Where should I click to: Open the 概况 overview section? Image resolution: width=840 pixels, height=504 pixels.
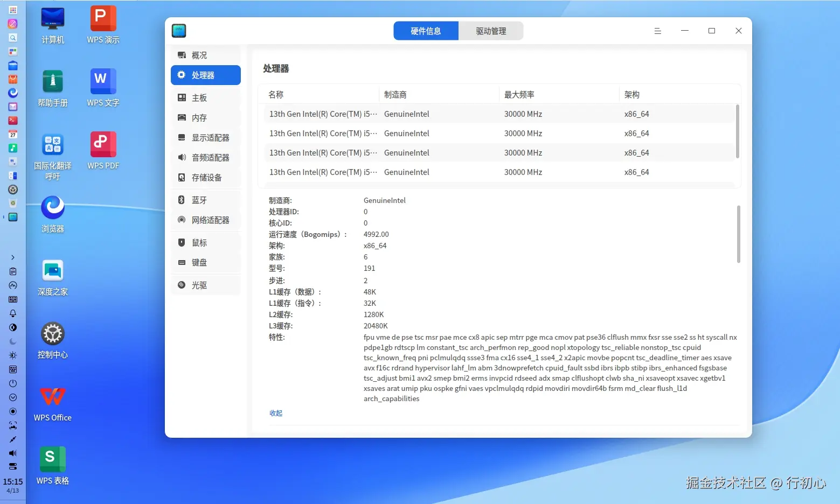(x=205, y=55)
